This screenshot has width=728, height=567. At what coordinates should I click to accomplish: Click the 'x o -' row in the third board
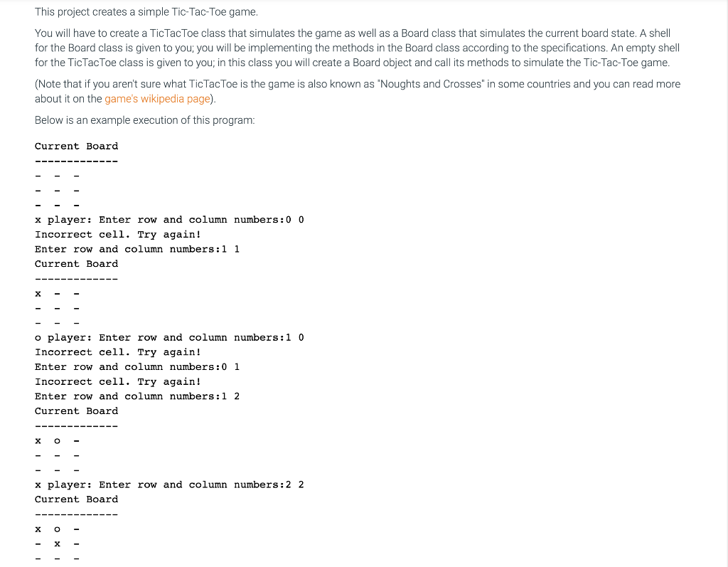tap(58, 441)
